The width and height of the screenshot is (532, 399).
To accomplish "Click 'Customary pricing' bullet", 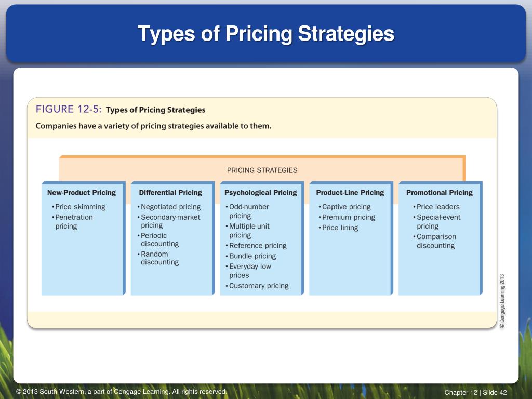I will coord(257,286).
